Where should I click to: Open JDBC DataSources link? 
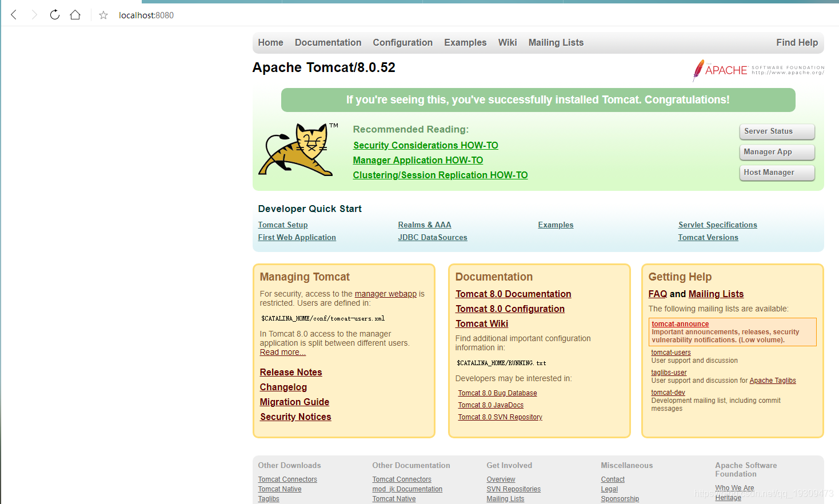pos(433,238)
